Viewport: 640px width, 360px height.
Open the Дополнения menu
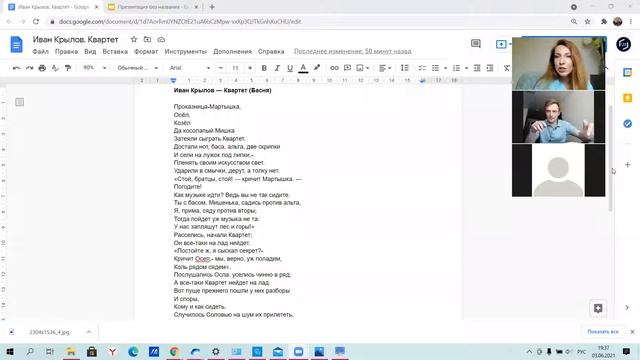232,51
